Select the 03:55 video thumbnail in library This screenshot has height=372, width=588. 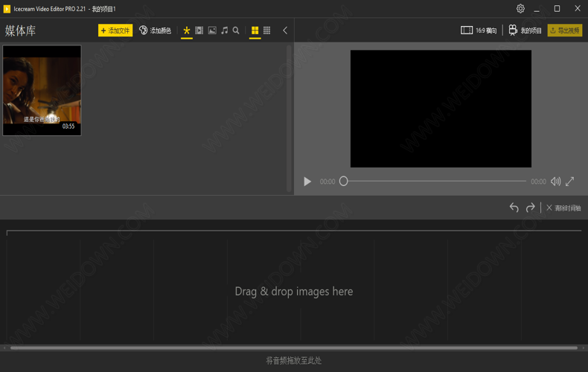42,90
